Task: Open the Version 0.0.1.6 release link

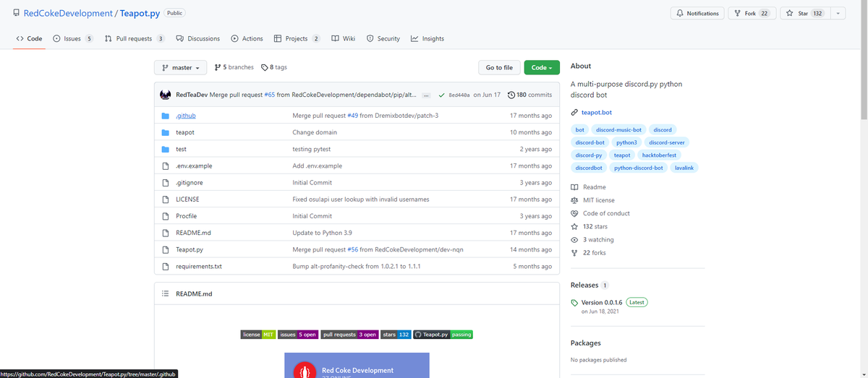Action: pyautogui.click(x=602, y=302)
